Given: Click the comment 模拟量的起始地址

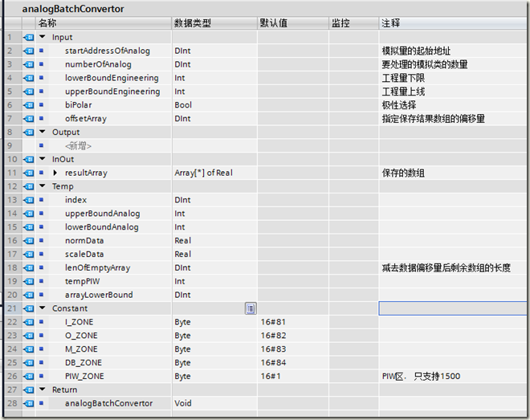Looking at the screenshot, I should (416, 51).
